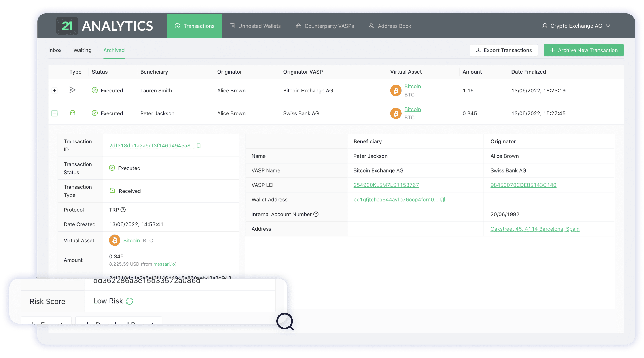
Task: Click the sent transaction paper-plane icon
Action: tap(72, 90)
